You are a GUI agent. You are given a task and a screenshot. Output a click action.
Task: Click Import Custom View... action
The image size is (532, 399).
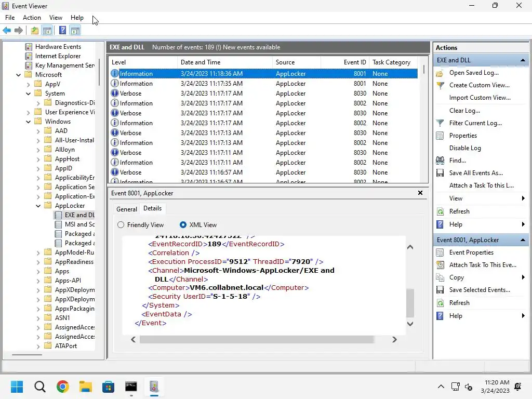(480, 98)
